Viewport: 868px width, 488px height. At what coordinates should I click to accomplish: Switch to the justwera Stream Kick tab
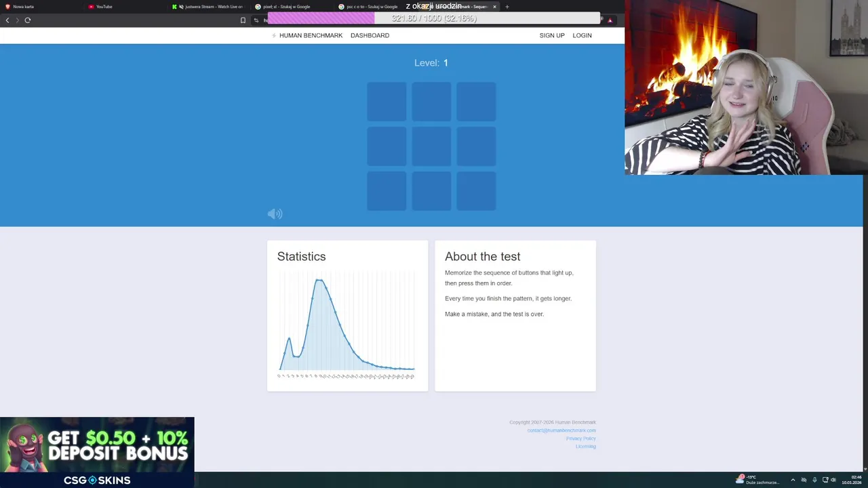coord(209,7)
